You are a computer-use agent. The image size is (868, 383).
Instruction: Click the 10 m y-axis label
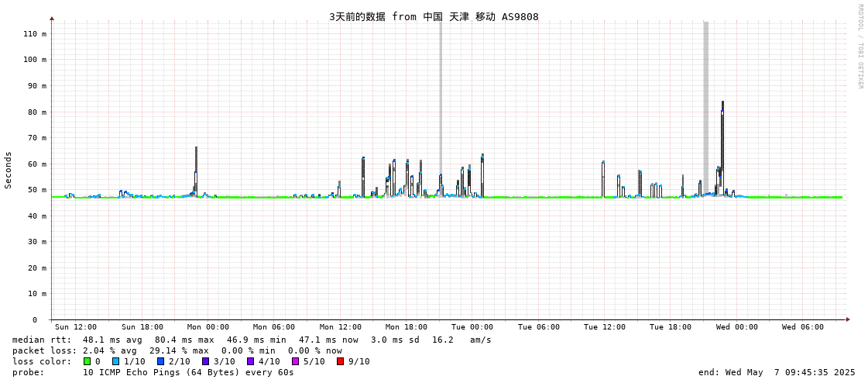pos(38,294)
